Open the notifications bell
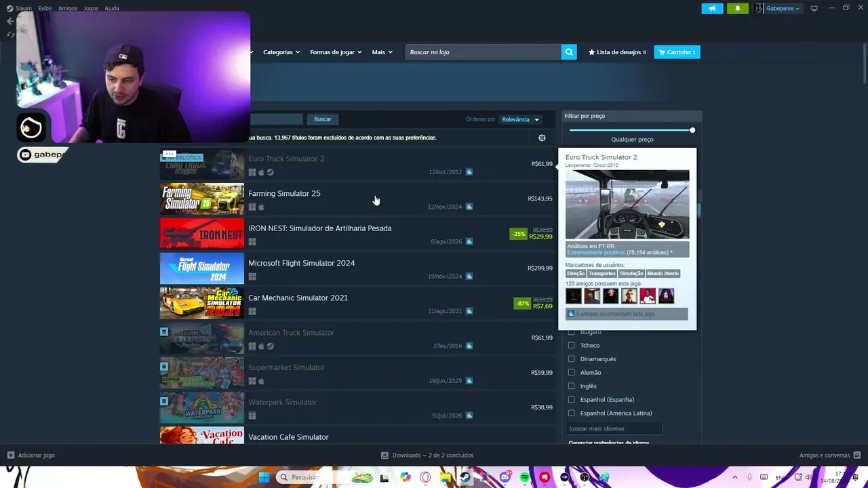868x488 pixels. (738, 8)
